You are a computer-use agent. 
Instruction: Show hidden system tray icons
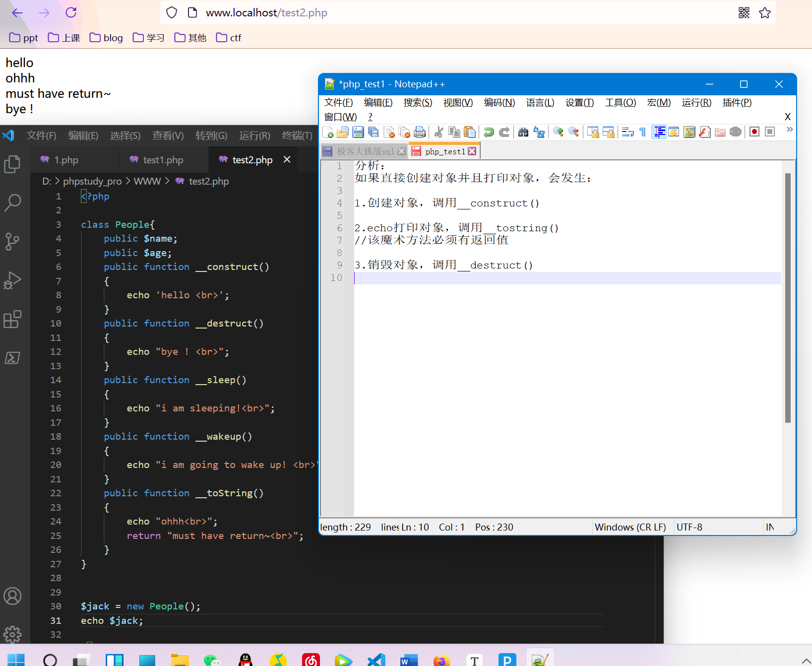[x=806, y=661]
